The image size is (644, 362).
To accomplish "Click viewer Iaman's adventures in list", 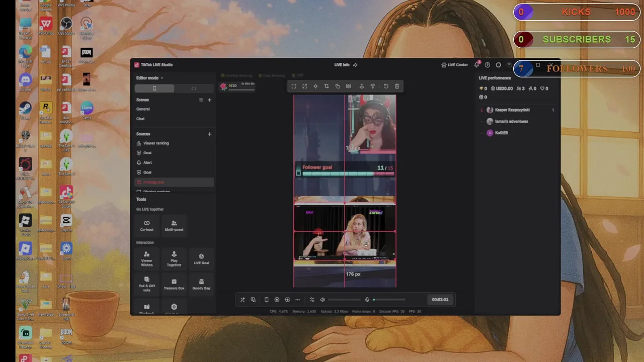I will 517,121.
